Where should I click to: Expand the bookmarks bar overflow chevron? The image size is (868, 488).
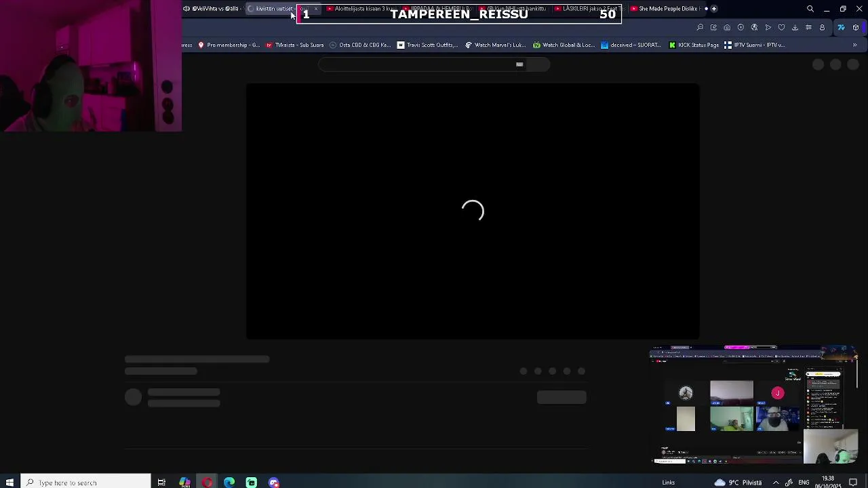854,45
